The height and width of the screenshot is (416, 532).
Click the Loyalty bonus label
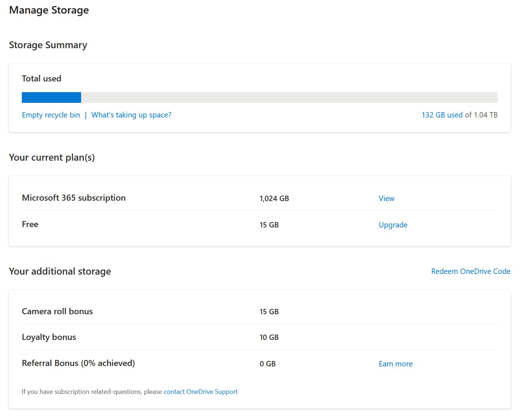[49, 337]
